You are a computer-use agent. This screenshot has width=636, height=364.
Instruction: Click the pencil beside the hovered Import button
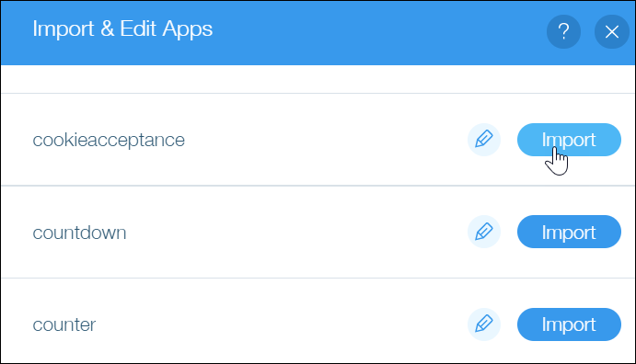[484, 140]
